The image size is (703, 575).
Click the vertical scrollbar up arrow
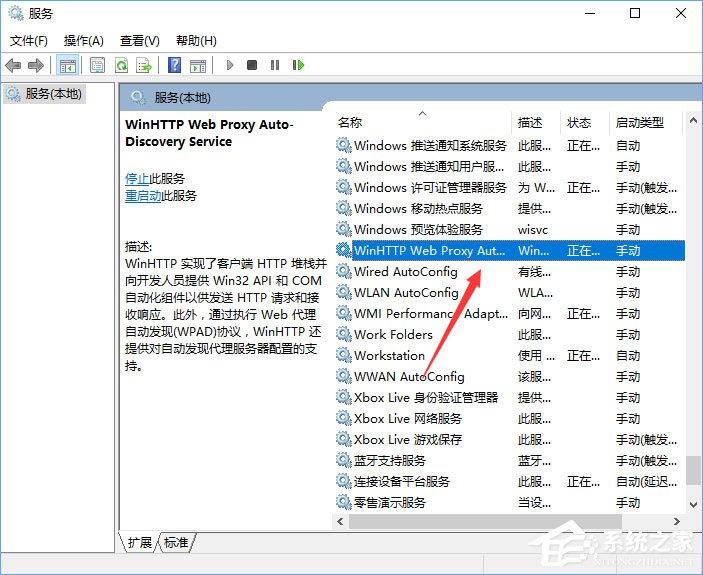point(693,120)
